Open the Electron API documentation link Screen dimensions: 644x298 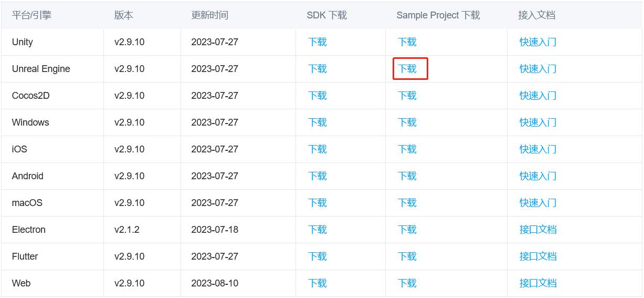pyautogui.click(x=538, y=230)
